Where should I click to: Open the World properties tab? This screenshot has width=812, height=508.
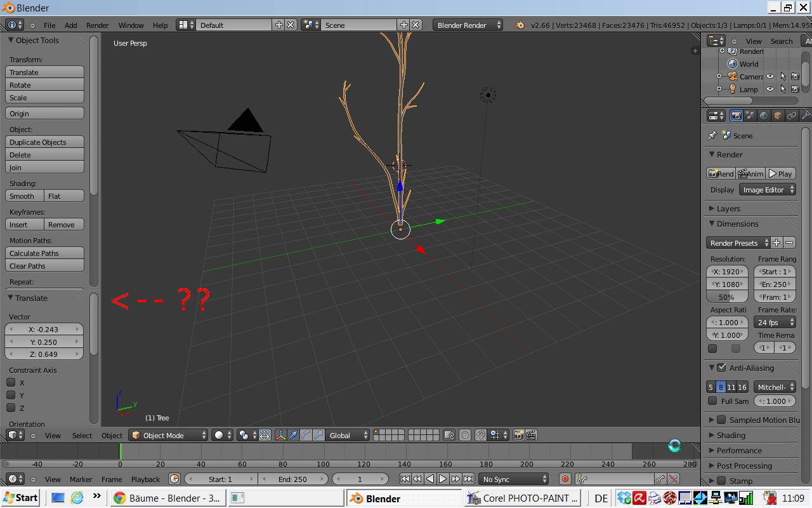pos(764,116)
